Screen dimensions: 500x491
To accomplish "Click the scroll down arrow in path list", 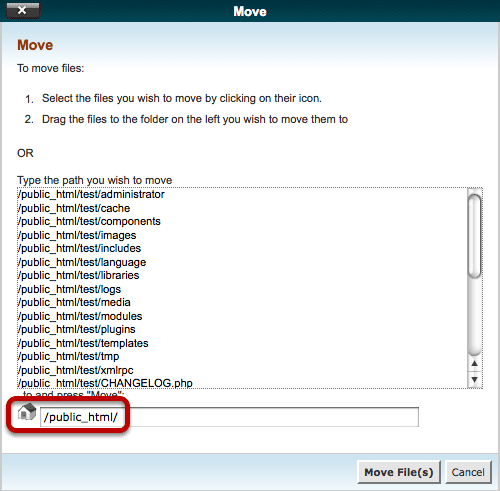I will tap(475, 379).
